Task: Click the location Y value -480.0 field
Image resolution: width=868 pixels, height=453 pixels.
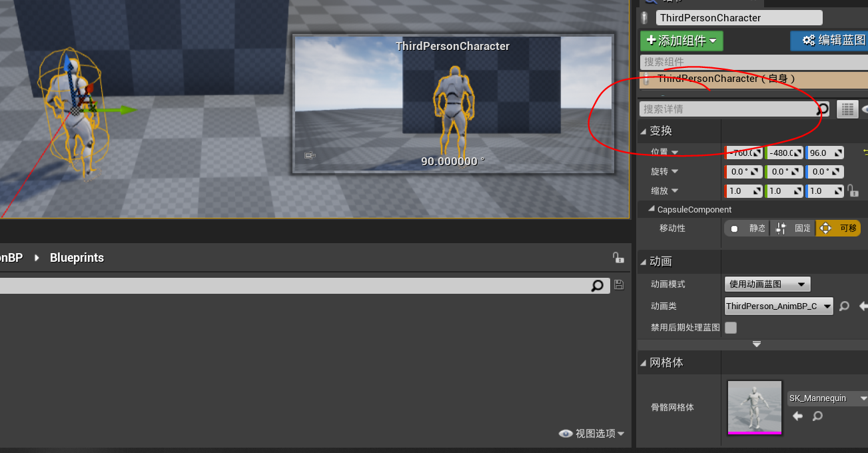Action: point(784,153)
